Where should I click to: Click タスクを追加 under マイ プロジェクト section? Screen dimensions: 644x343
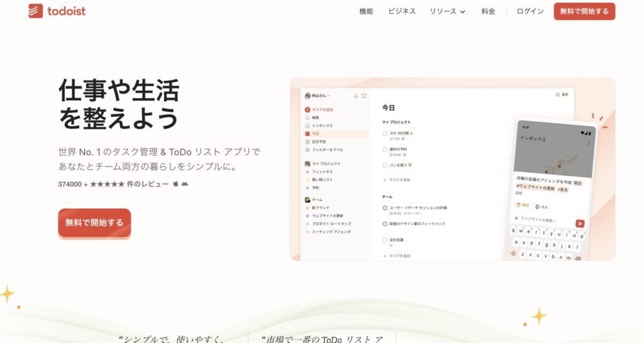[397, 180]
